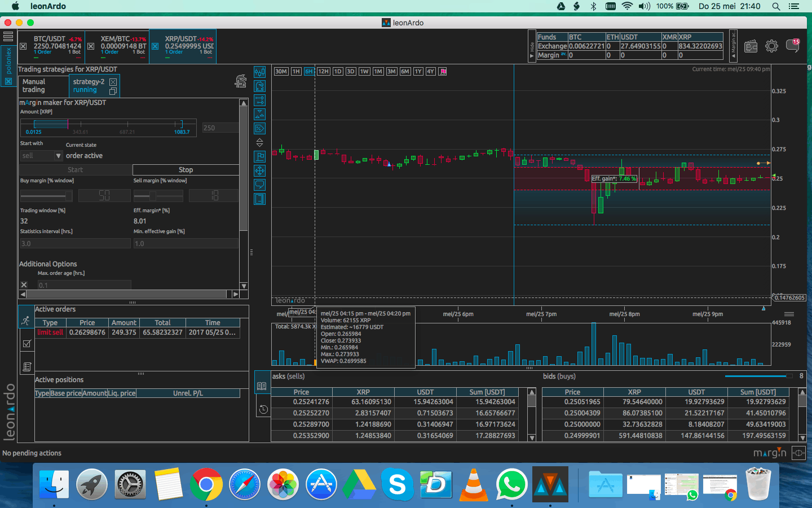Image resolution: width=812 pixels, height=508 pixels.
Task: Click the Statistics interval input field
Action: tap(75, 244)
